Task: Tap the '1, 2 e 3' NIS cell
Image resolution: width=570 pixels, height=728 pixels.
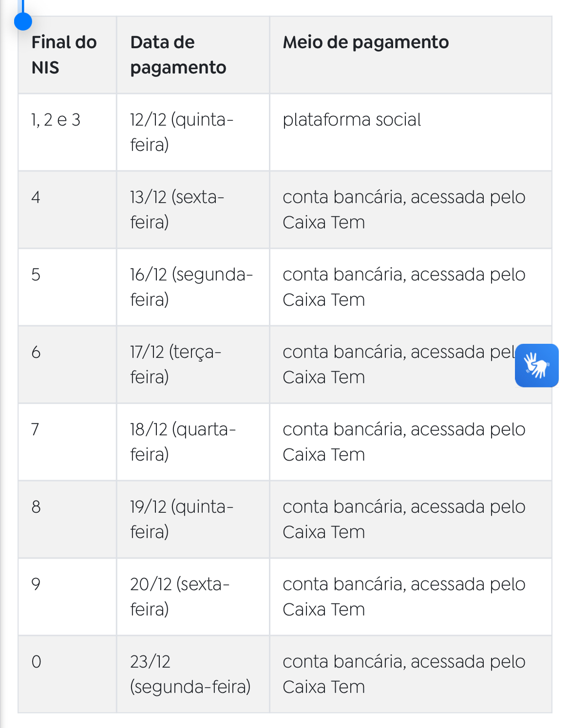Action: pyautogui.click(x=67, y=132)
